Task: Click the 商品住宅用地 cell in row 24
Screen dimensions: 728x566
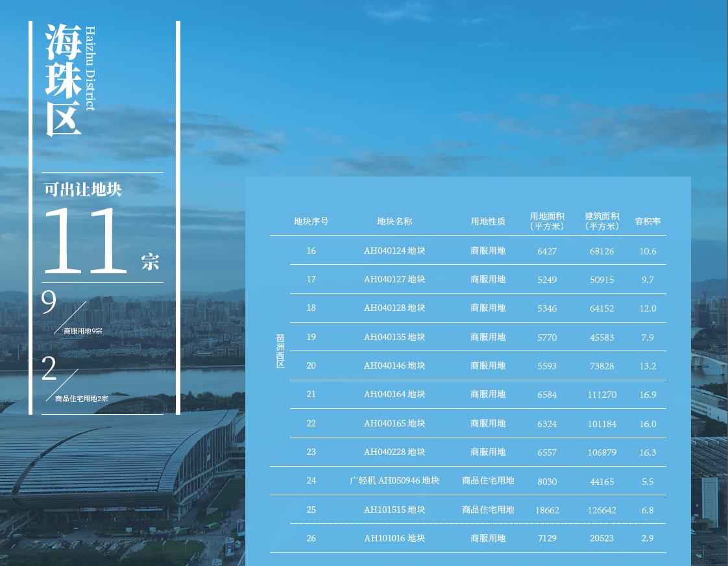Action: pos(488,481)
